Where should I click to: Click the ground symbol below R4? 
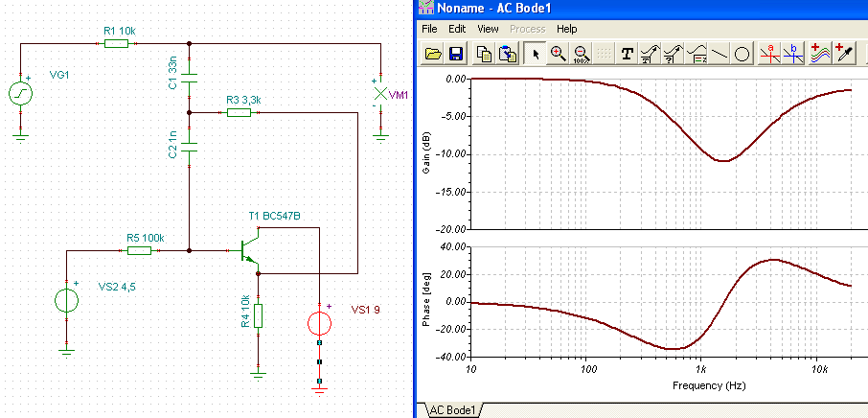[258, 376]
